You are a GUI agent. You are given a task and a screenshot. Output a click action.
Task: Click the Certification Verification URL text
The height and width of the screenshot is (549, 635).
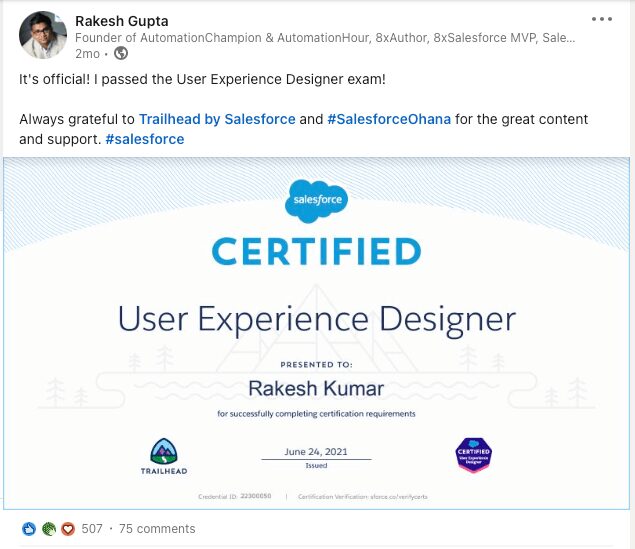pos(363,496)
